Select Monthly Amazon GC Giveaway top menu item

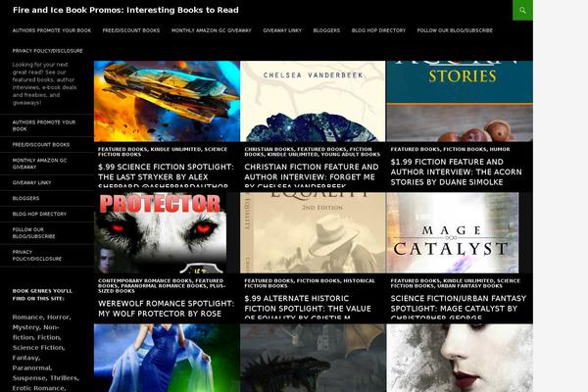pos(211,30)
